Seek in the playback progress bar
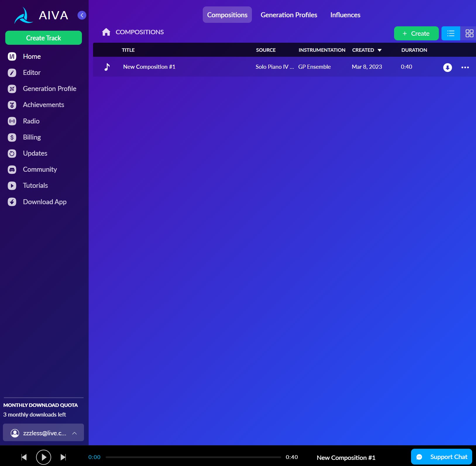476x466 pixels. (x=193, y=457)
